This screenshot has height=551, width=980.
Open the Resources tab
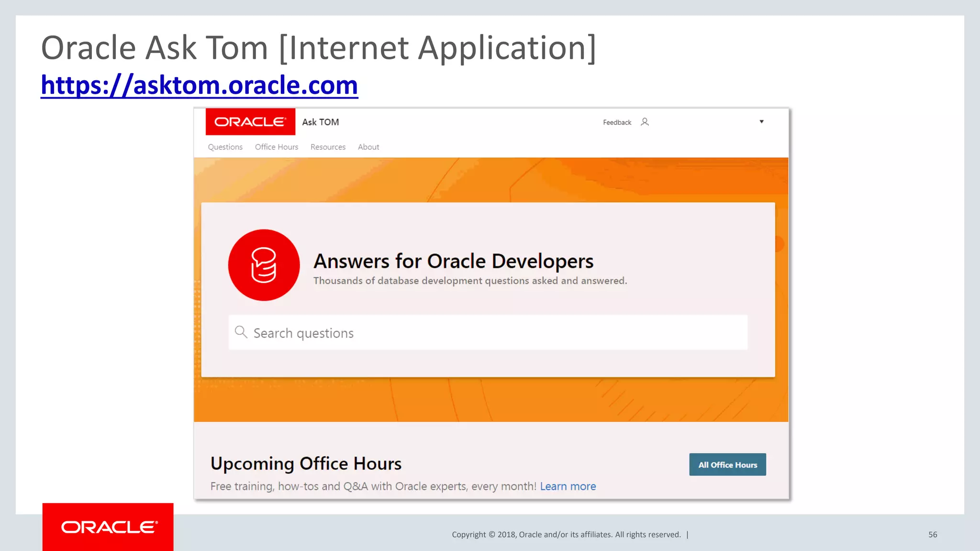pyautogui.click(x=328, y=147)
